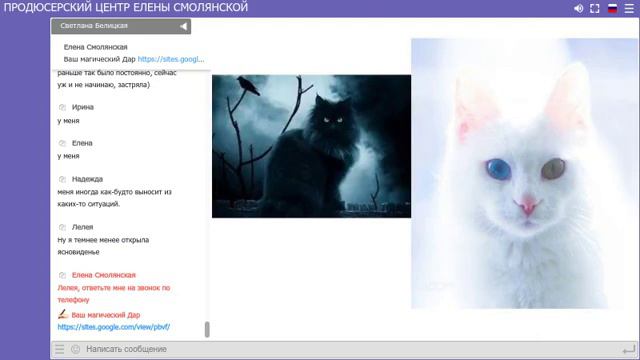Click the name Надежда in chat
The image size is (640, 360).
coord(87,179)
